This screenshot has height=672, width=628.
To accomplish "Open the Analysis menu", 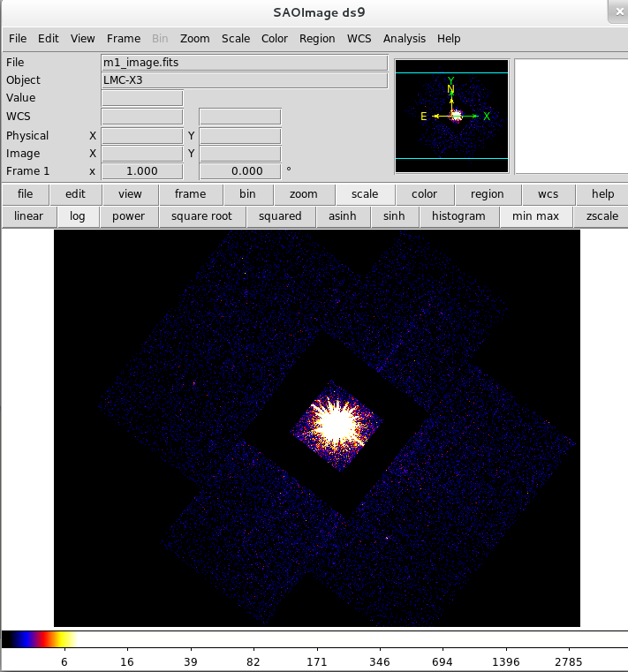I will [x=405, y=39].
